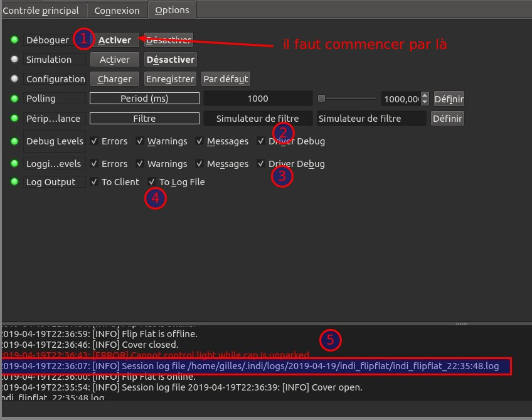Toggle the To Log File checkbox
This screenshot has height=420, width=532.
tap(152, 181)
